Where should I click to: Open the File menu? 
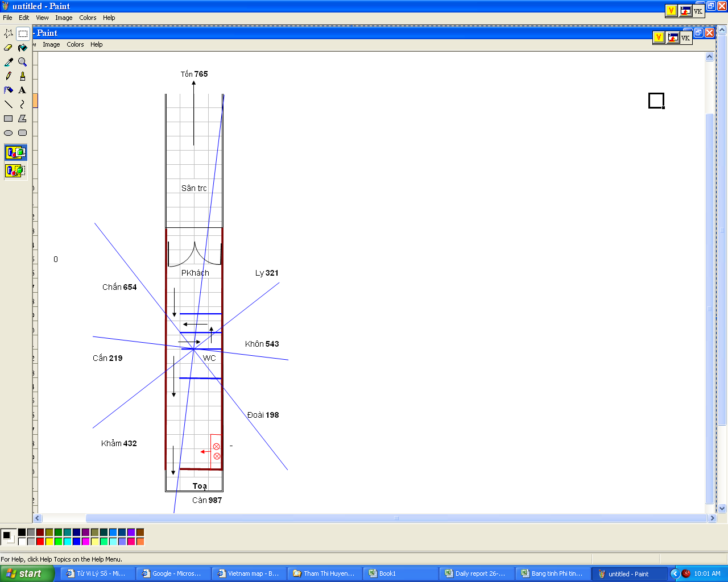click(x=7, y=18)
